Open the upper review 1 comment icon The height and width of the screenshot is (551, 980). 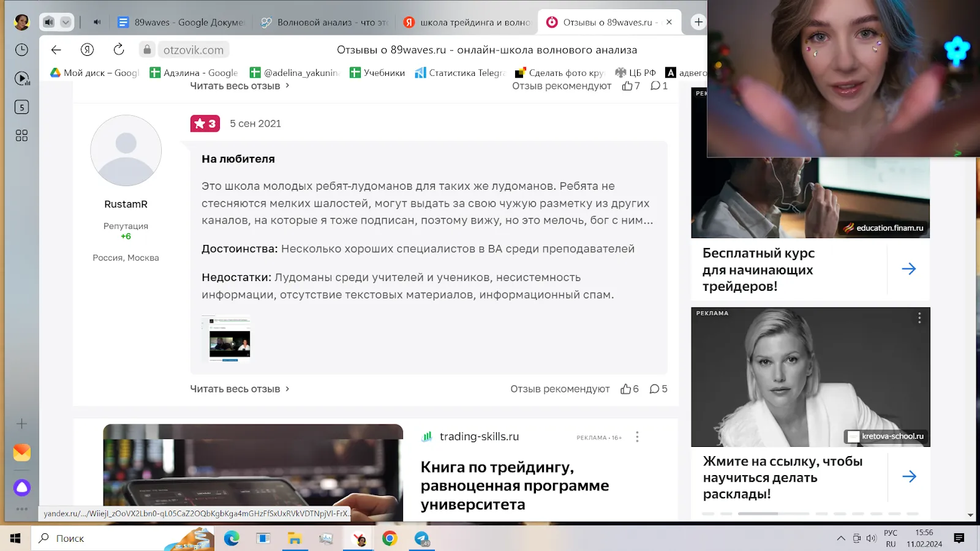(x=659, y=86)
